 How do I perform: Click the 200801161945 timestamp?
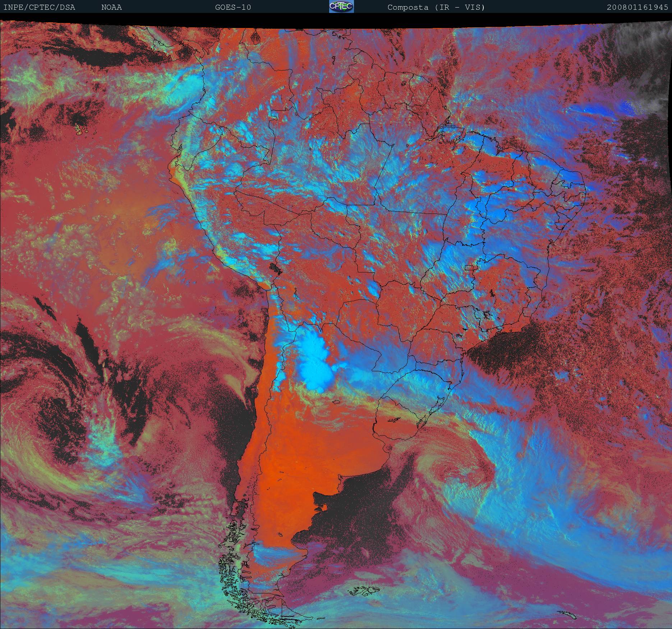coord(638,7)
